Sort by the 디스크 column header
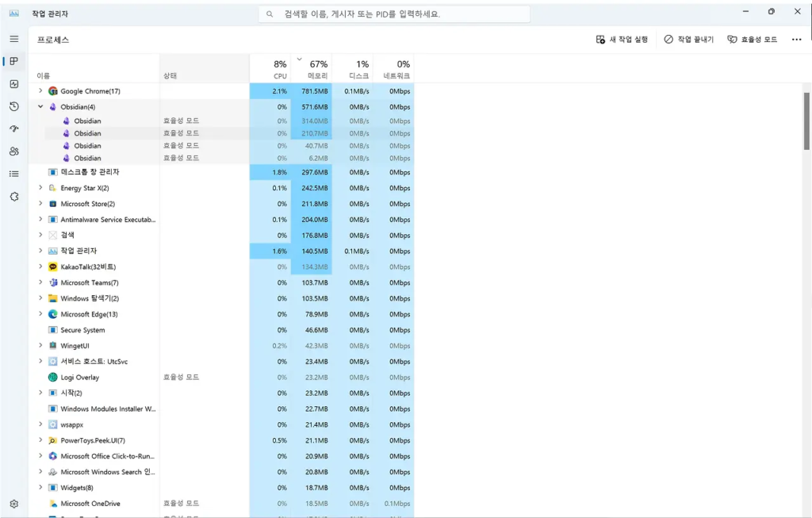Viewport: 812px width, 518px height. click(352, 68)
